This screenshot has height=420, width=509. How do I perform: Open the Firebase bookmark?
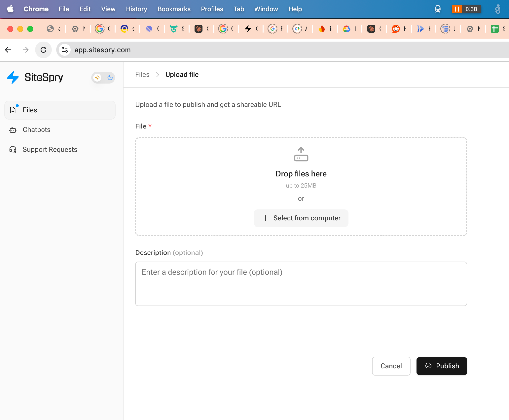point(322,28)
